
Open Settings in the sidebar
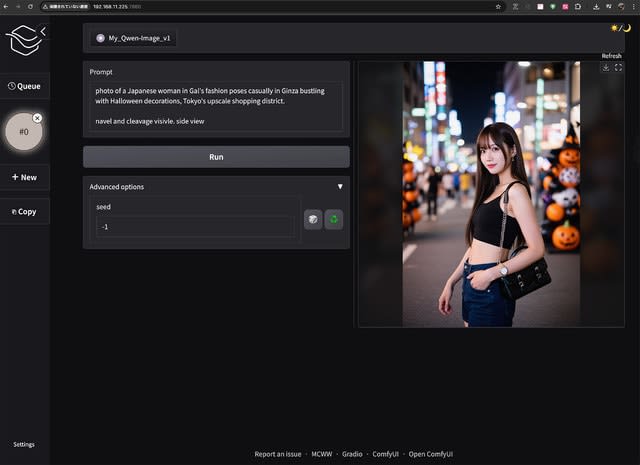pyautogui.click(x=23, y=444)
